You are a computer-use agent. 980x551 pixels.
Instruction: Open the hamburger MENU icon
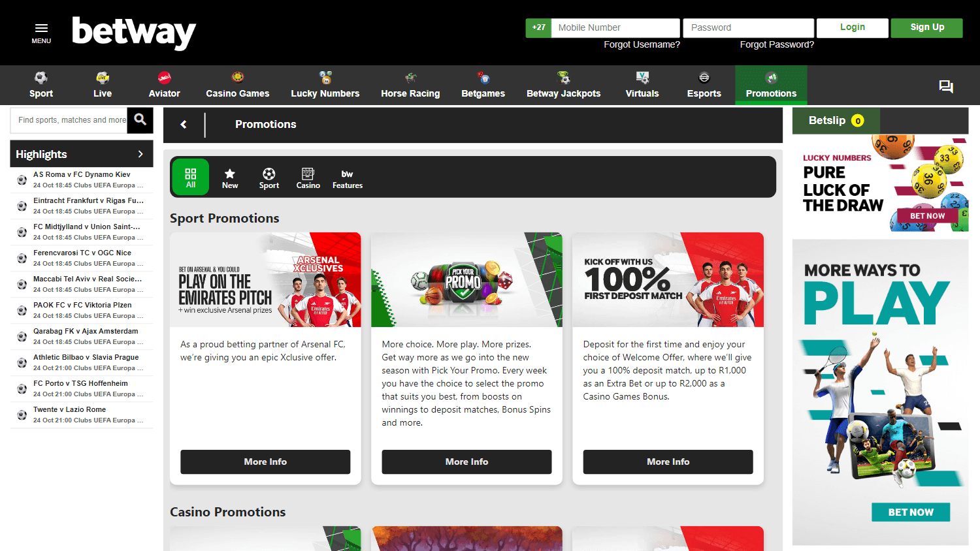tap(41, 33)
